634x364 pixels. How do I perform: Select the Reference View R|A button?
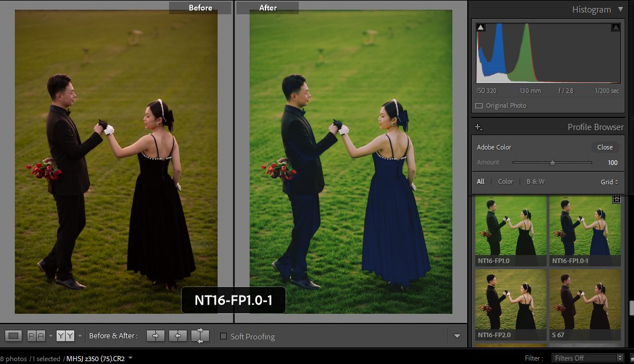[37, 336]
